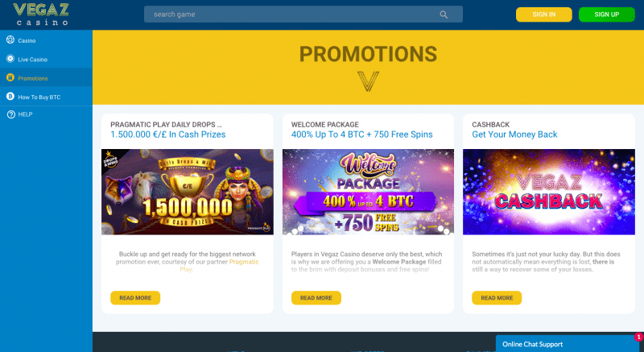Image resolution: width=644 pixels, height=352 pixels.
Task: Read more about the Welcome Package
Action: (316, 298)
